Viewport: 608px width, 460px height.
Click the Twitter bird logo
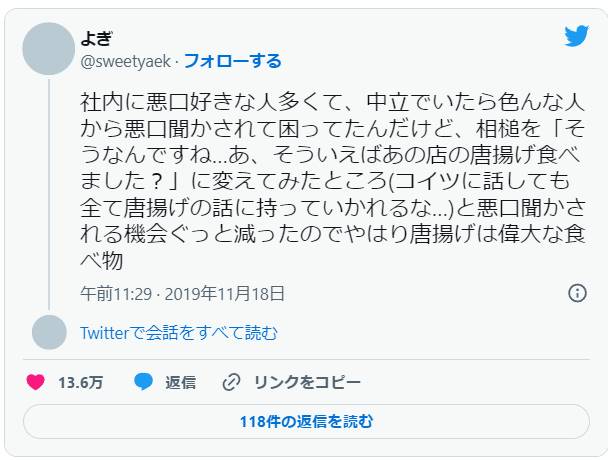click(x=577, y=36)
